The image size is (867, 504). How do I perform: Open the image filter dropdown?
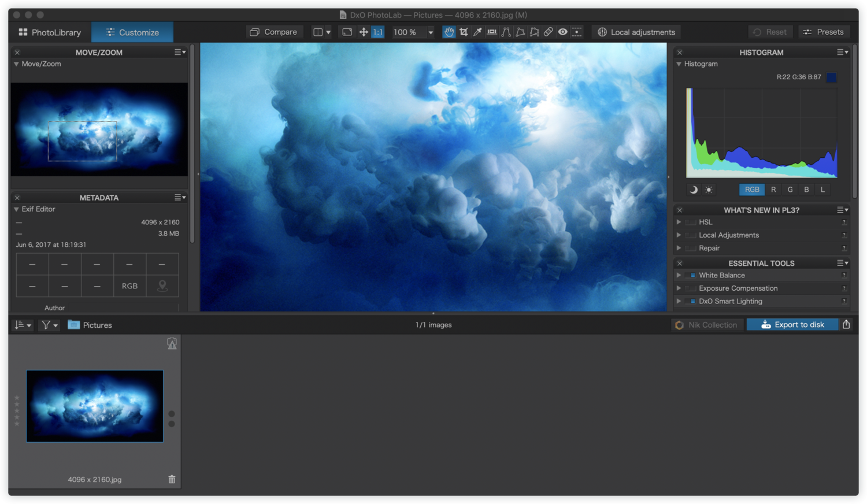tap(49, 325)
